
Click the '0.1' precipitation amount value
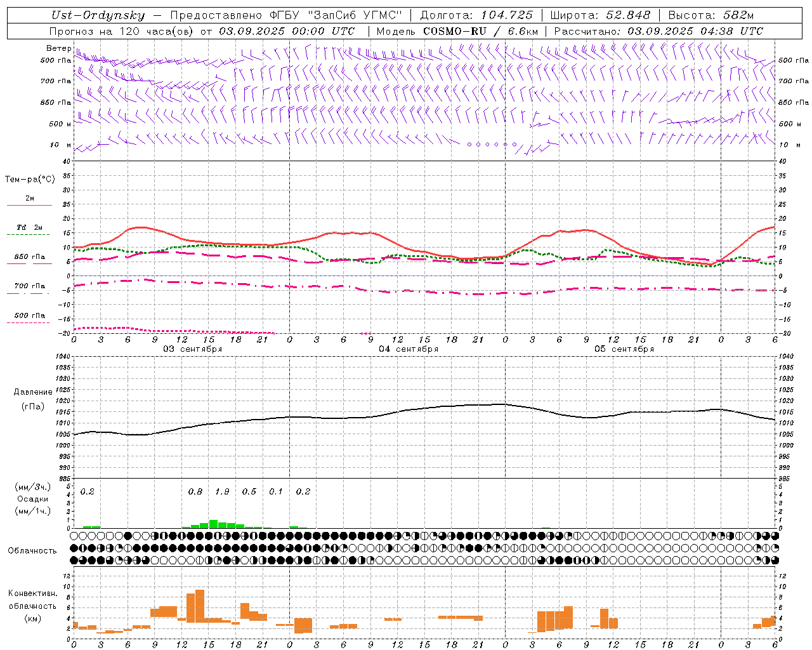(x=276, y=492)
